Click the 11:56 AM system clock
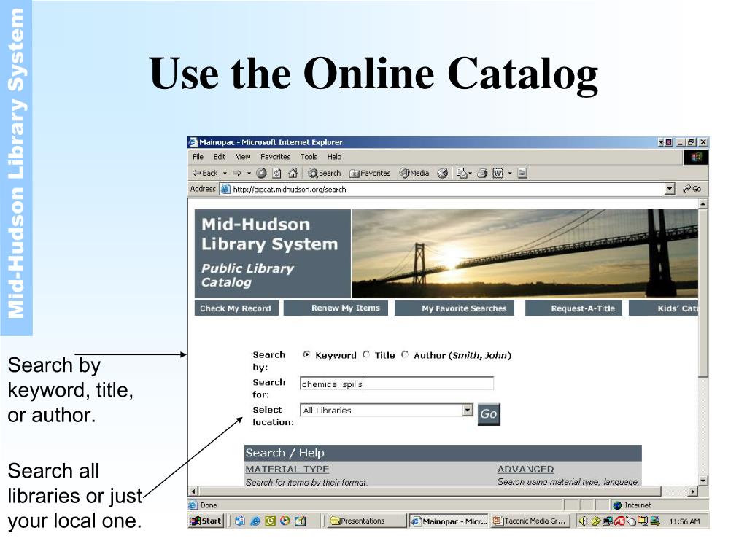Image resolution: width=747 pixels, height=560 pixels. point(684,521)
